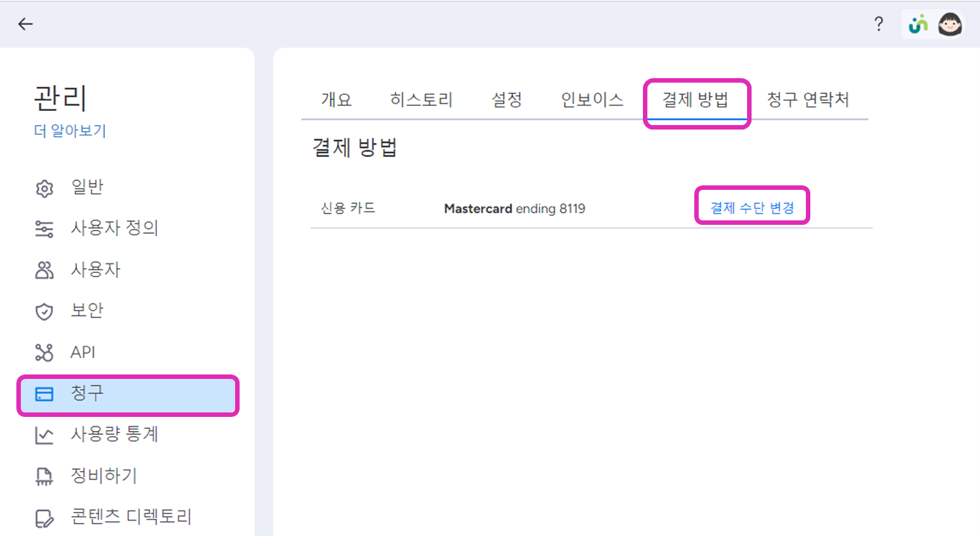This screenshot has width=980, height=536.
Task: Open the 인보이스 tab
Action: coord(592,100)
